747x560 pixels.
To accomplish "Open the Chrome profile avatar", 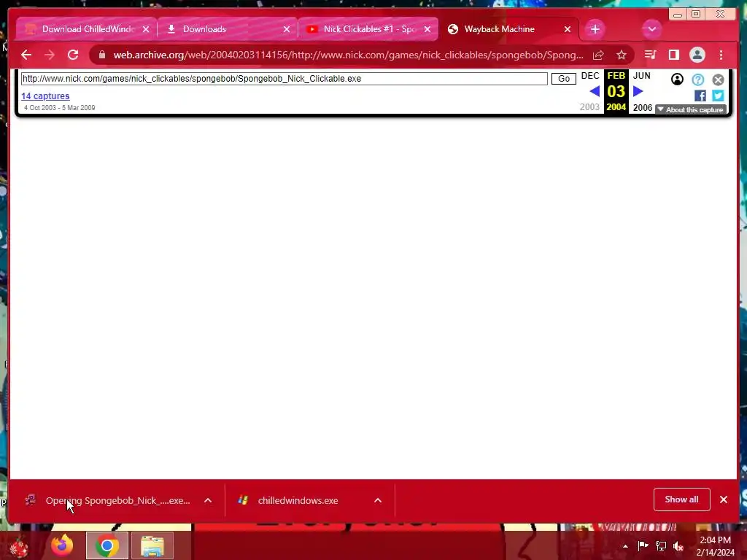I will coord(697,55).
